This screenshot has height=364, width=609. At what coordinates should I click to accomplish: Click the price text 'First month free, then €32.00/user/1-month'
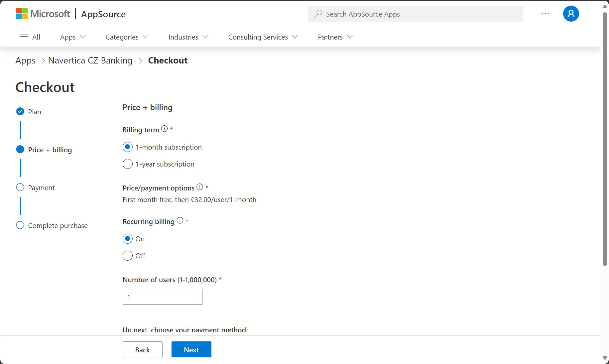pos(189,199)
